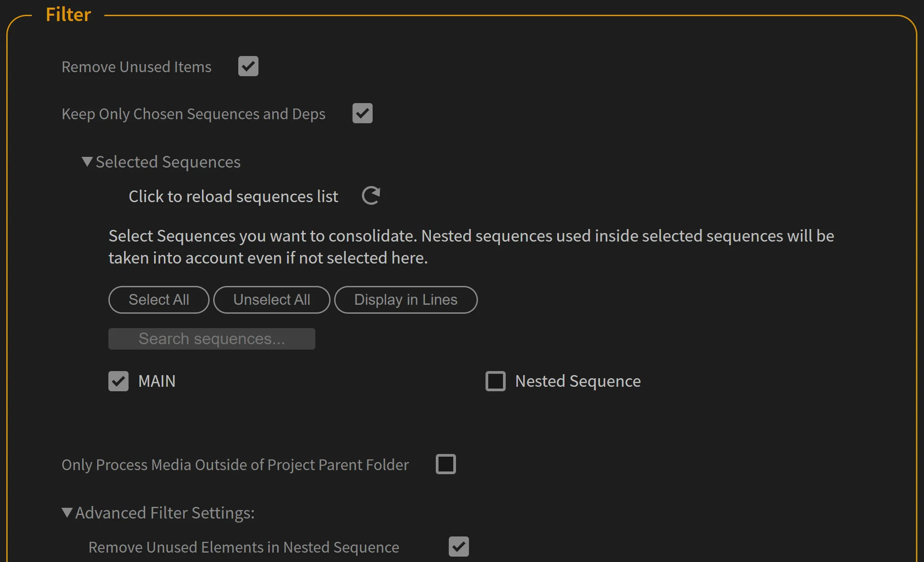
Task: Refresh the sequence list with circular arrow
Action: [x=370, y=196]
